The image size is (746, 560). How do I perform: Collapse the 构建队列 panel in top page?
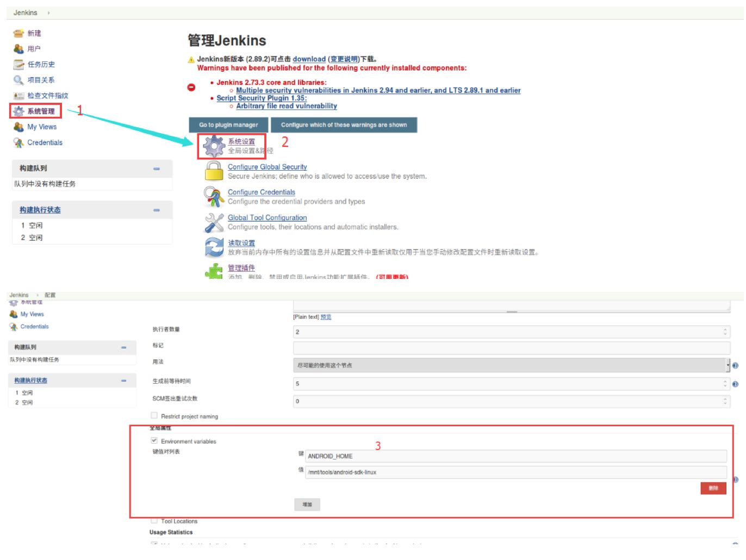pos(157,169)
